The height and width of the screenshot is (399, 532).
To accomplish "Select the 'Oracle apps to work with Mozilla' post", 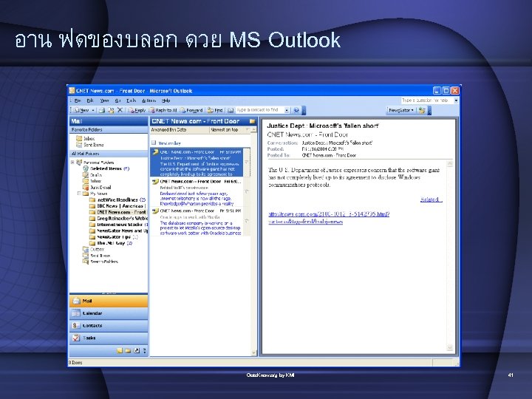I will [197, 222].
